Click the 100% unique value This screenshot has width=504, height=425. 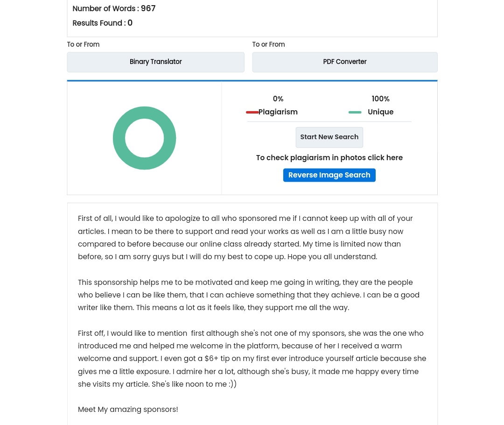point(381,99)
